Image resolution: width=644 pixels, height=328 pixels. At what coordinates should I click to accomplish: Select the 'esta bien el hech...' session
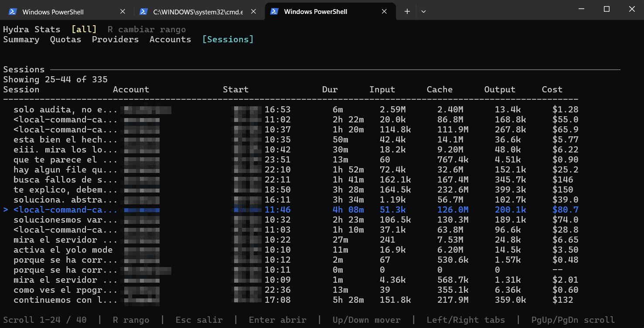(x=291, y=139)
